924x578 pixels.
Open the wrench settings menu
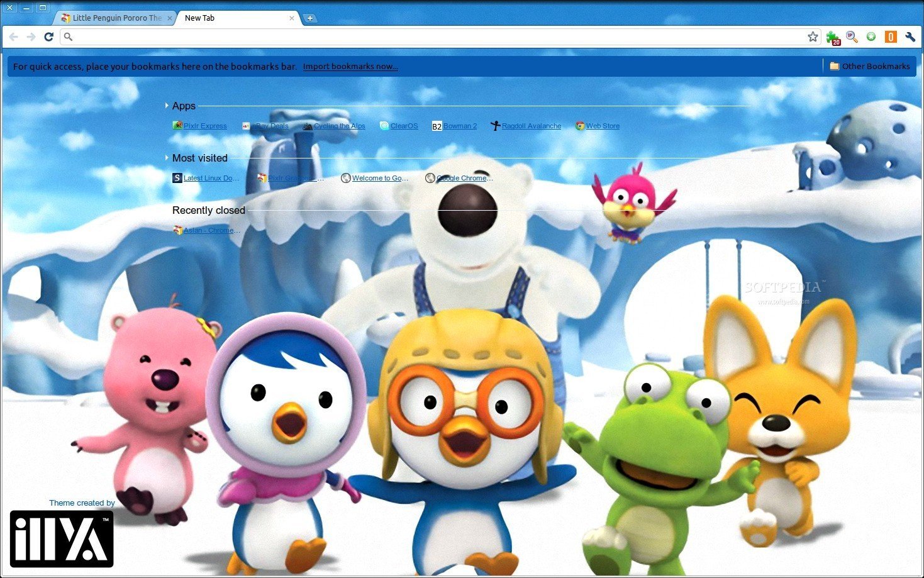[910, 37]
